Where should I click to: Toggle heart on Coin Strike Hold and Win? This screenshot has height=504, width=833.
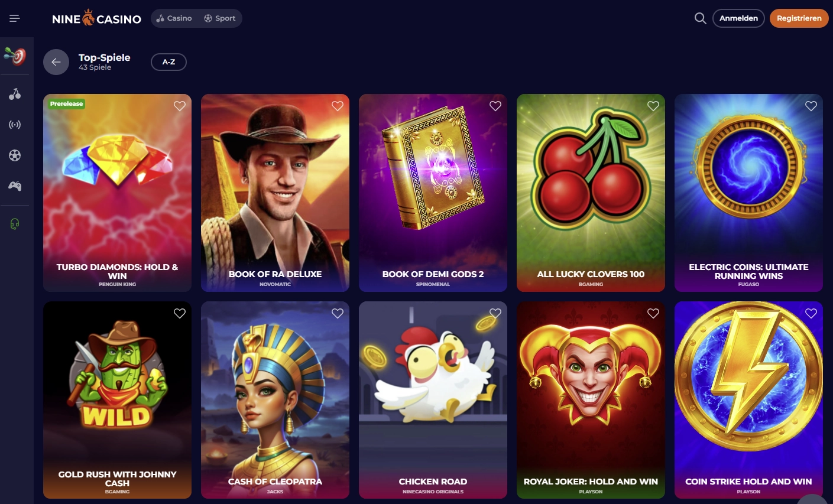(811, 313)
